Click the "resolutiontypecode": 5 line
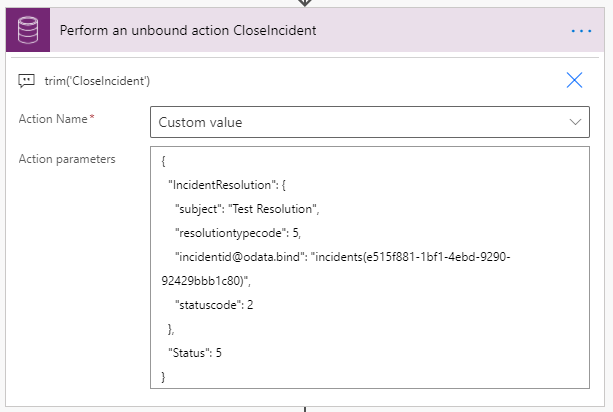Screen dimensions: 613x412 click(238, 233)
